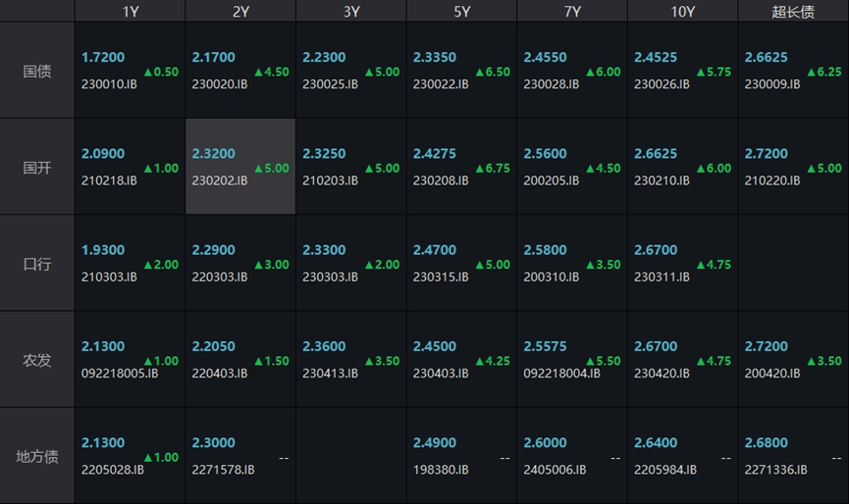Click the 农发 row label
Image resolution: width=849 pixels, height=504 pixels.
(x=37, y=360)
